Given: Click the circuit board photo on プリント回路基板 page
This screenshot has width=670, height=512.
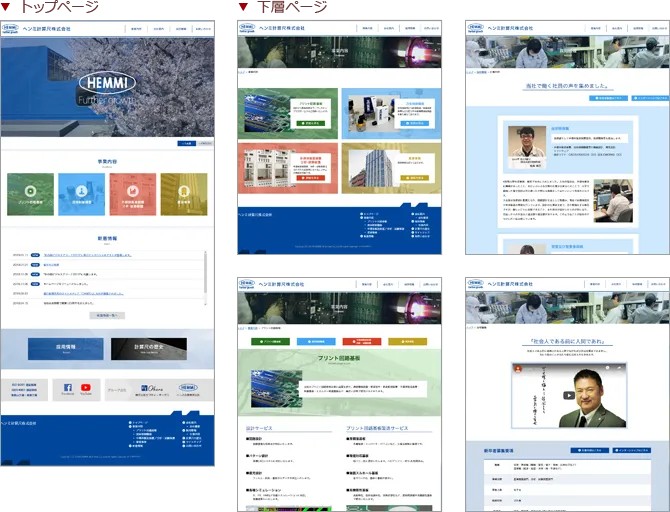Looking at the screenshot, I should [x=276, y=389].
